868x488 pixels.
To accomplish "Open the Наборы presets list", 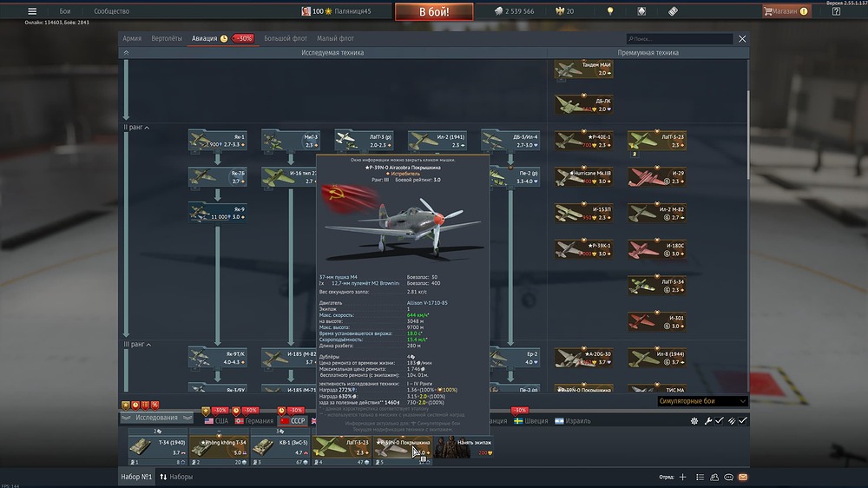I will [x=176, y=477].
